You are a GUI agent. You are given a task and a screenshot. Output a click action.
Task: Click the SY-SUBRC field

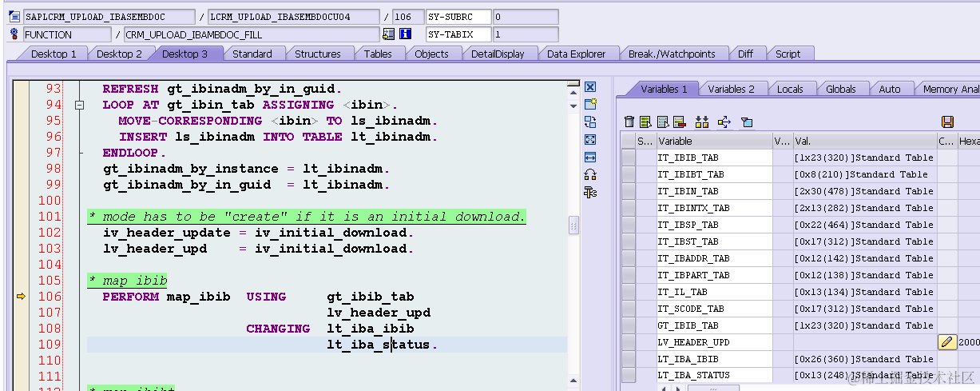point(458,17)
